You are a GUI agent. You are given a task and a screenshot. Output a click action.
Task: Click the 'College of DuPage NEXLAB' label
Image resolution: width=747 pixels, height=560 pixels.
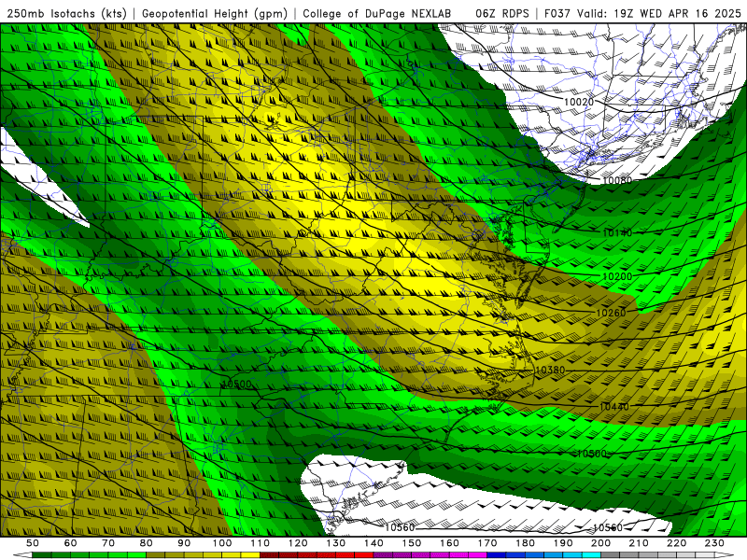click(x=377, y=13)
